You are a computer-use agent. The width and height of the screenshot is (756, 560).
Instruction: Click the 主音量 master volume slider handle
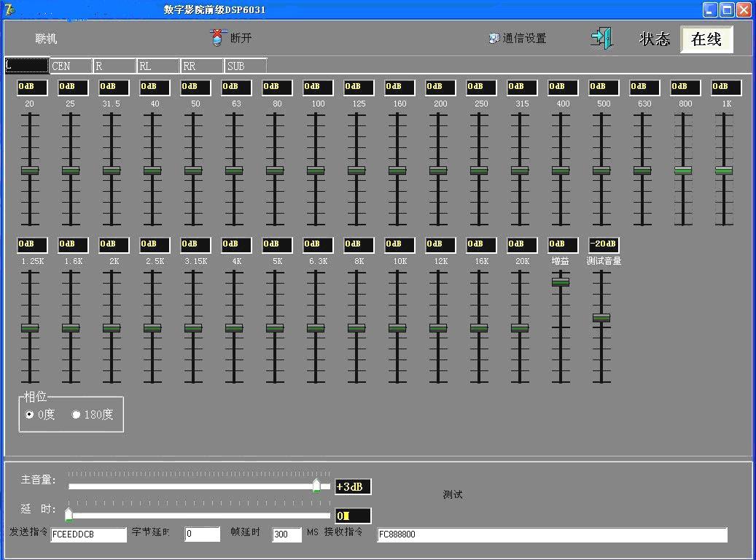(316, 486)
